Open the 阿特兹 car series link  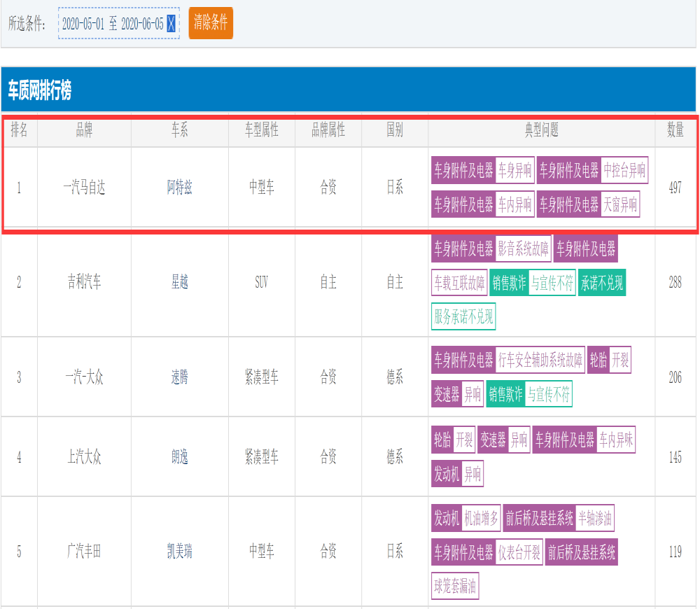(x=179, y=187)
